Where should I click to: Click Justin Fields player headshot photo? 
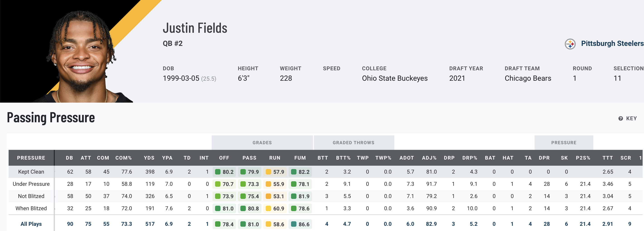[x=80, y=55]
